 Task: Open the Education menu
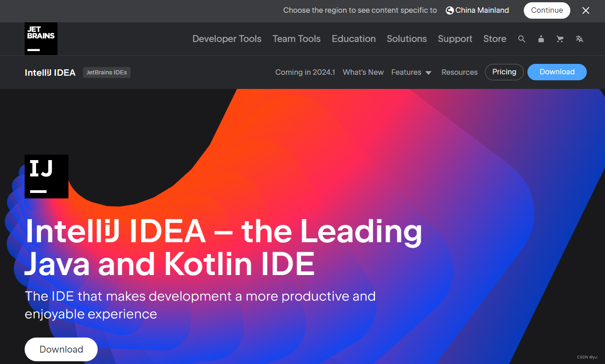[354, 39]
